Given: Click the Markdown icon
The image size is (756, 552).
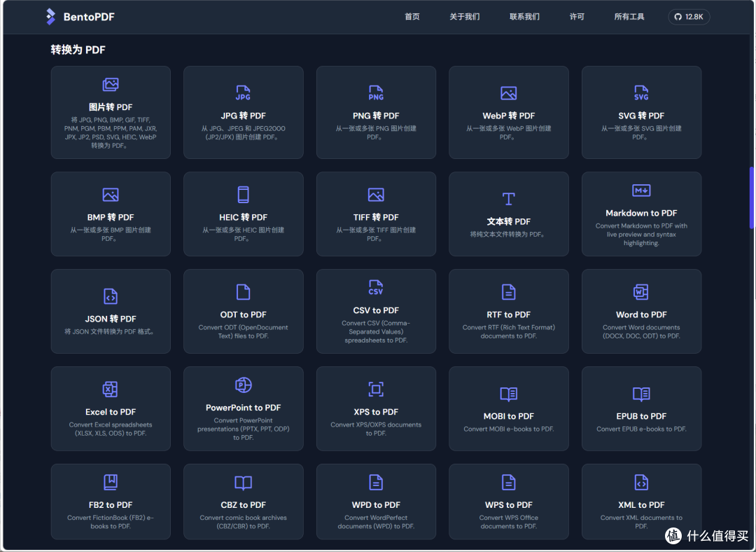Looking at the screenshot, I should [x=641, y=190].
